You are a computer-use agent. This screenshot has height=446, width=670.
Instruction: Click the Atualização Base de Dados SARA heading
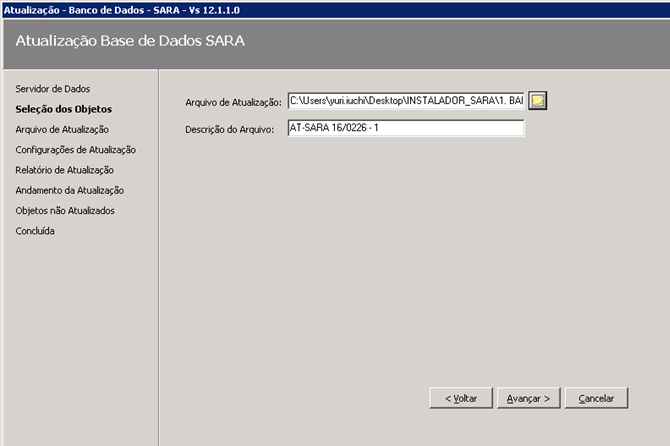click(130, 41)
